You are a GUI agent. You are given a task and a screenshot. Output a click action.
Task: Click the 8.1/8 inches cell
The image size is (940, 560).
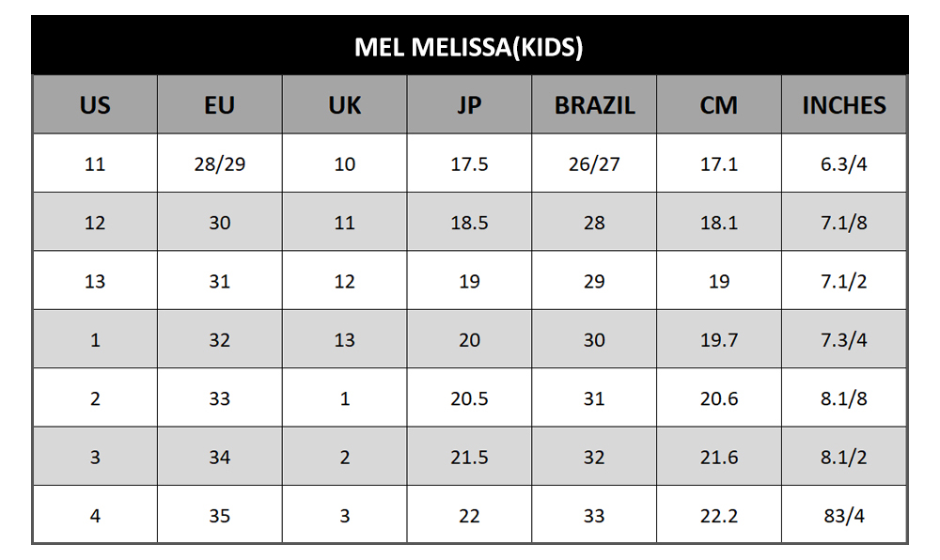click(x=844, y=398)
